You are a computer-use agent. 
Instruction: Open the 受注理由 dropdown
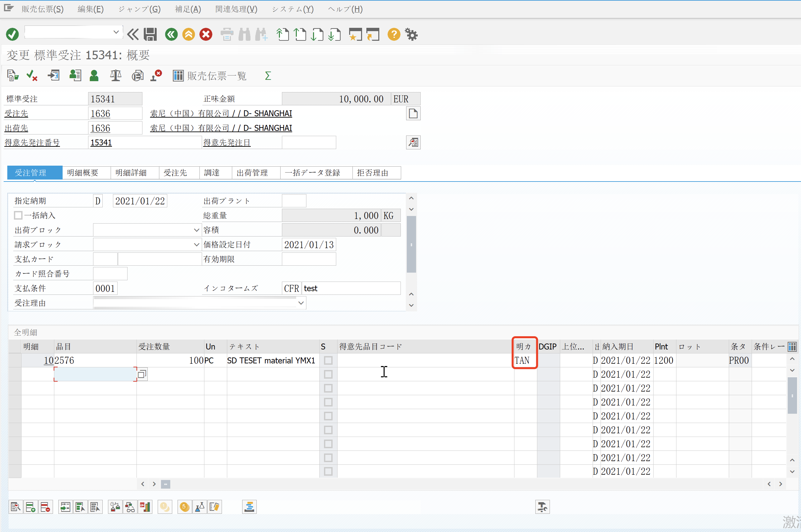301,303
